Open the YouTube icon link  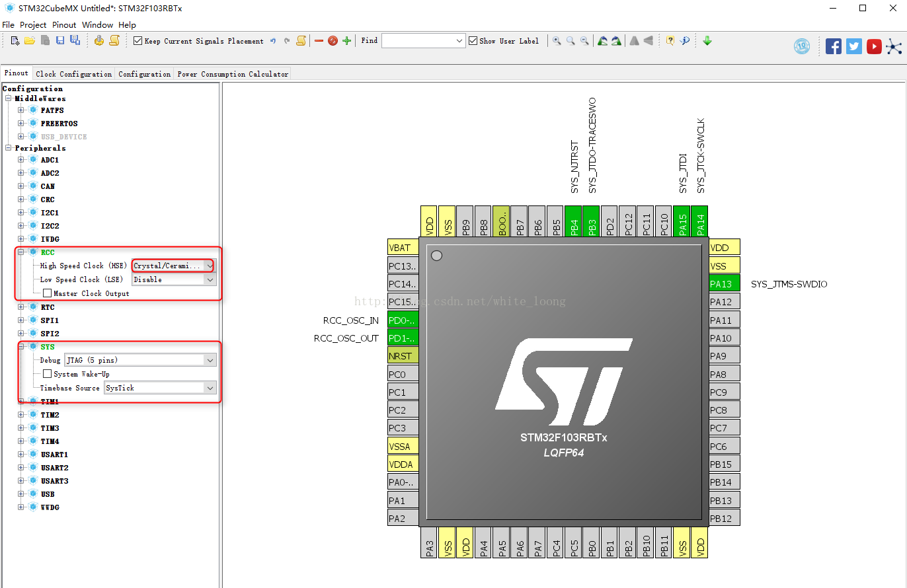(874, 46)
